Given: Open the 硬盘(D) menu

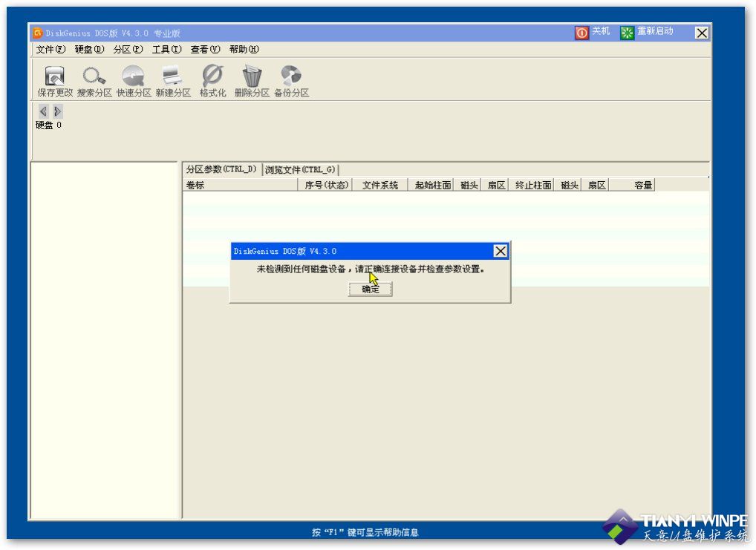Looking at the screenshot, I should [x=89, y=49].
